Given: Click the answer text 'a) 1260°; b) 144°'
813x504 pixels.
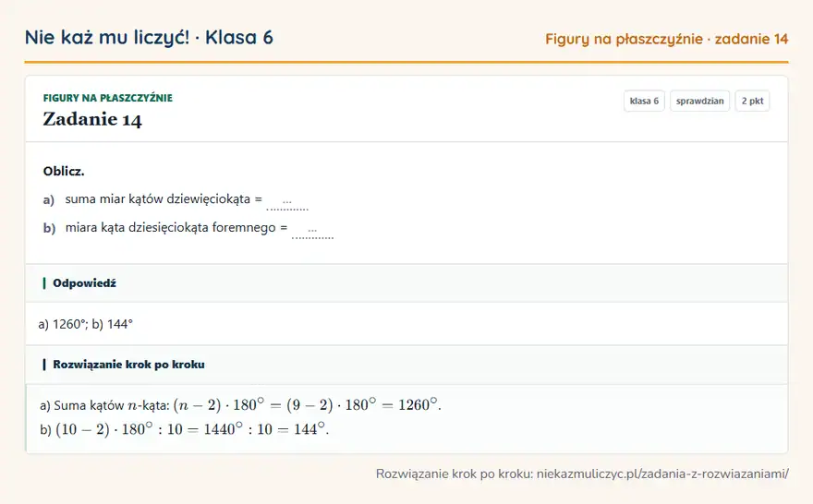Looking at the screenshot, I should pyautogui.click(x=86, y=324).
